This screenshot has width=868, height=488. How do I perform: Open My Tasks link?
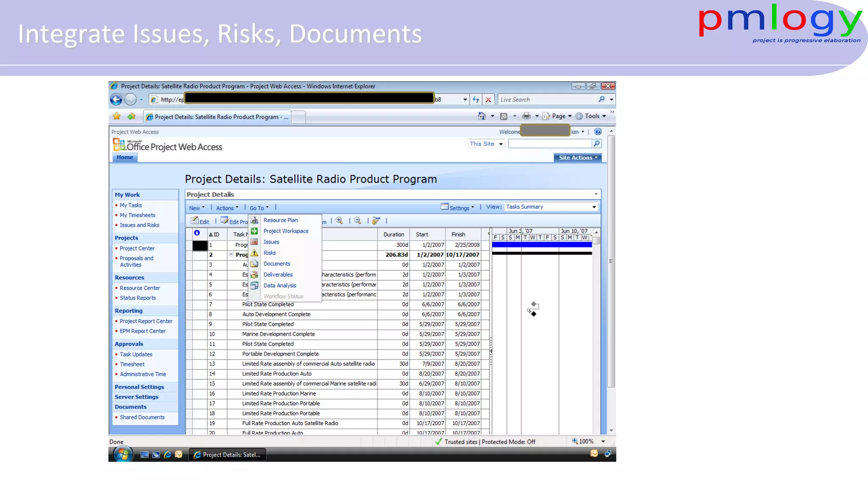131,205
